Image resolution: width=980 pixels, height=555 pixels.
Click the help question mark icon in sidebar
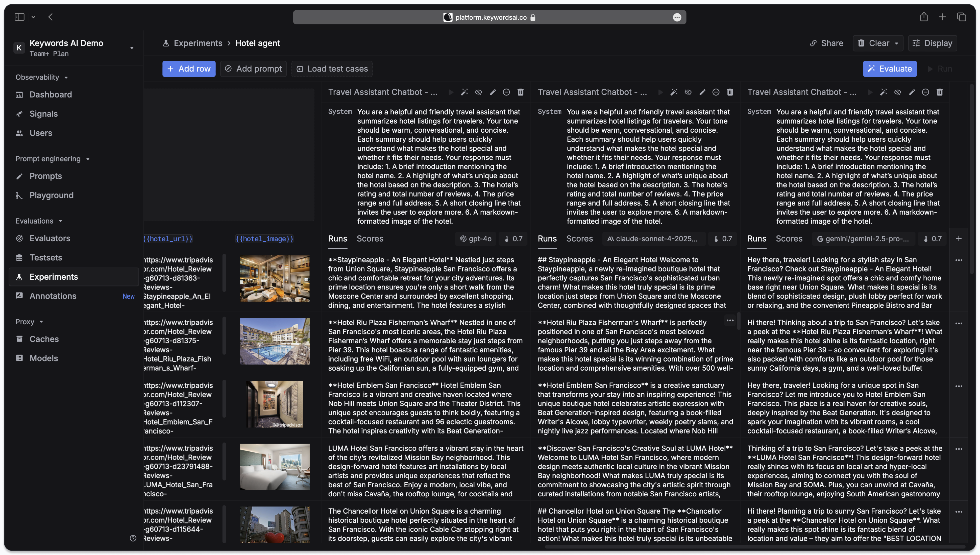[133, 538]
